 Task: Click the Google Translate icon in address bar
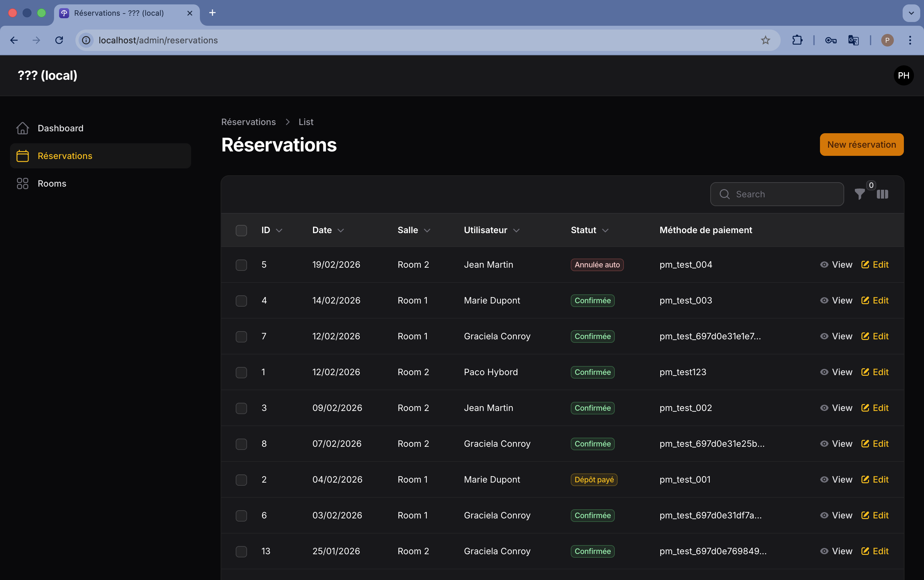tap(853, 40)
